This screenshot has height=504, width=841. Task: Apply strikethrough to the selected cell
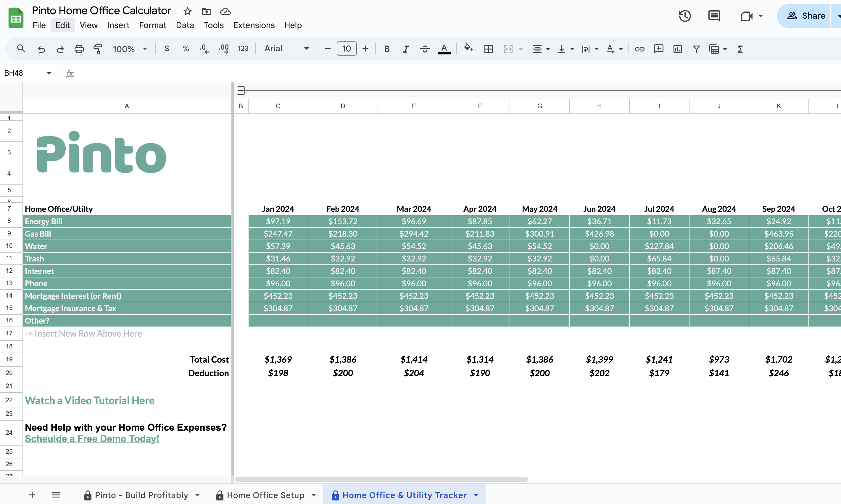tap(424, 49)
